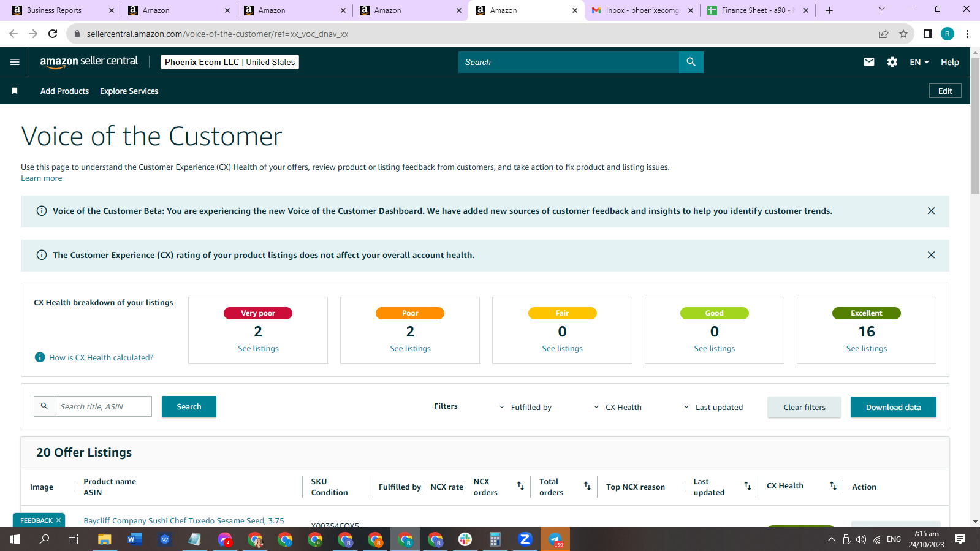
Task: Open Add Products menu item
Action: pyautogui.click(x=64, y=91)
